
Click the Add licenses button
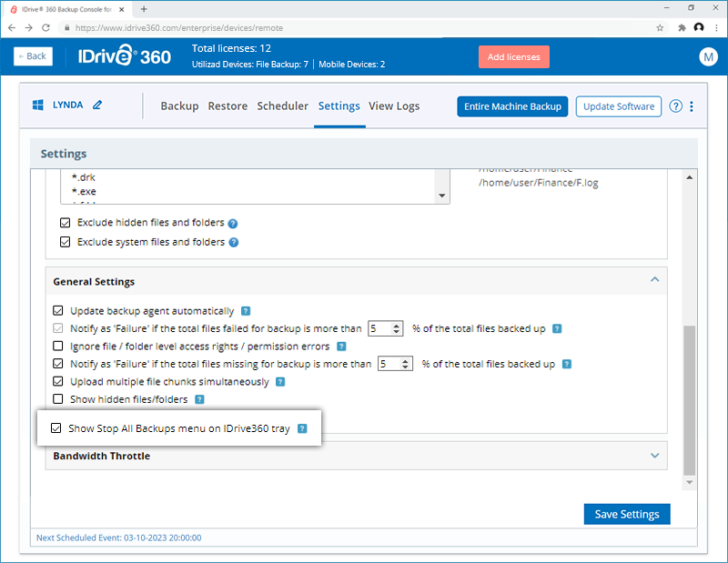pos(514,57)
